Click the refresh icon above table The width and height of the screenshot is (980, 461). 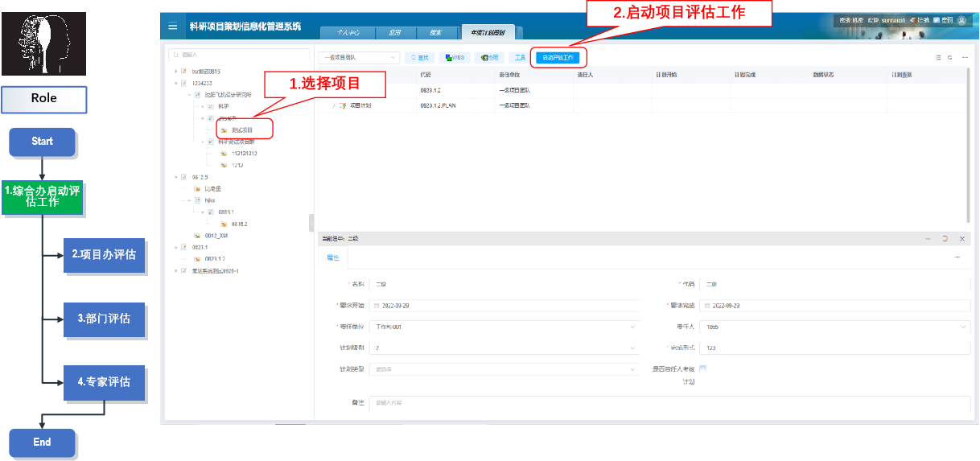coord(950,58)
